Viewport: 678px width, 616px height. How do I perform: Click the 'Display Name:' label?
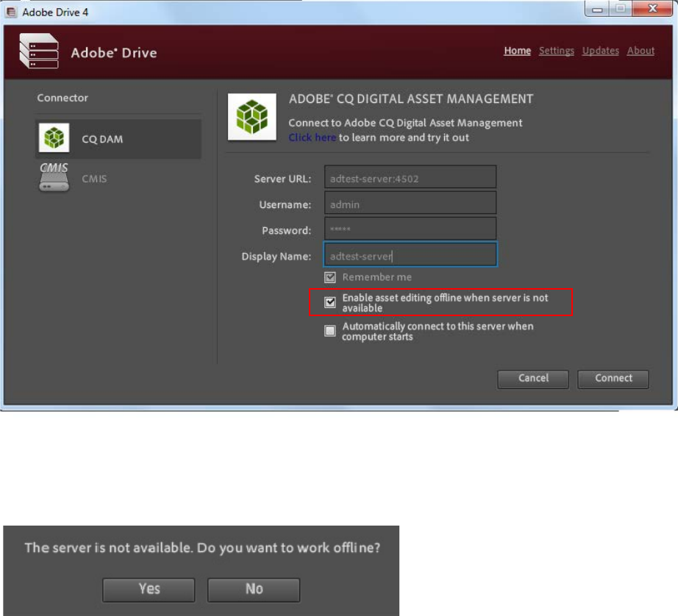(x=276, y=257)
